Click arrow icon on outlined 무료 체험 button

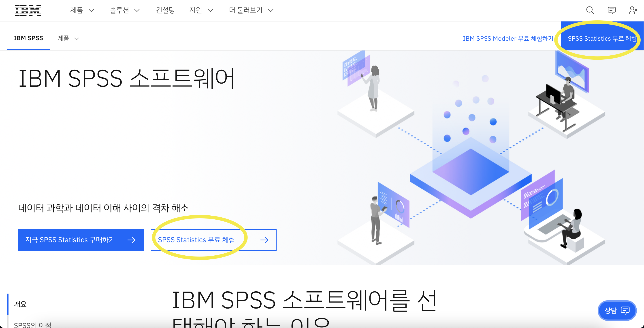[x=264, y=240]
